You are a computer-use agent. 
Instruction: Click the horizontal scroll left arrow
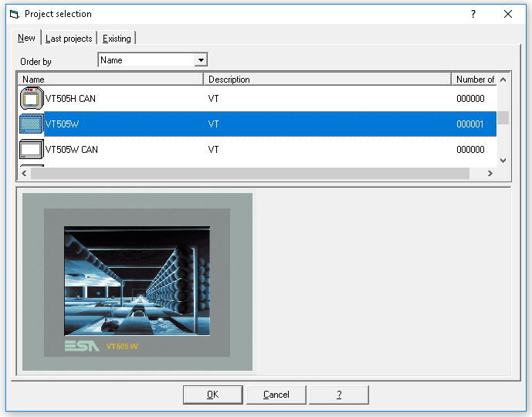[24, 174]
